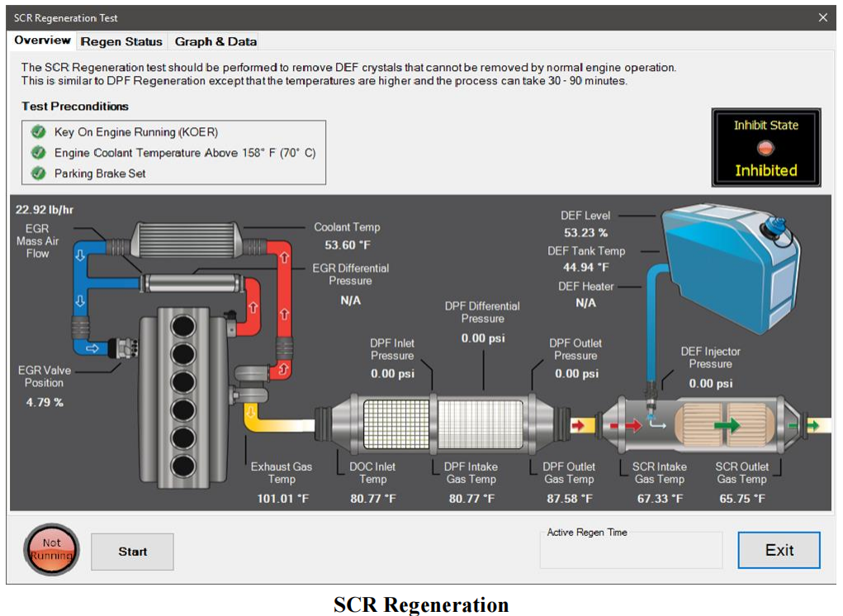The height and width of the screenshot is (616, 843).
Task: Switch to the Regen Status tab
Action: click(x=121, y=41)
